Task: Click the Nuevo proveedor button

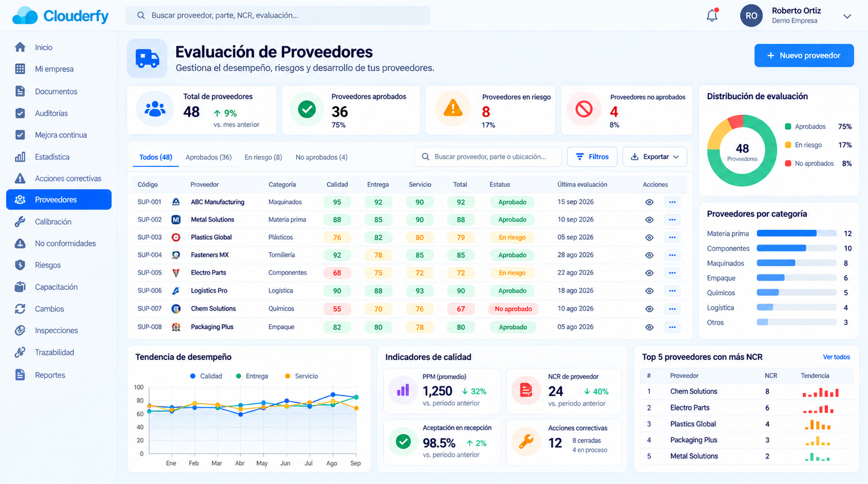Action: [x=804, y=55]
